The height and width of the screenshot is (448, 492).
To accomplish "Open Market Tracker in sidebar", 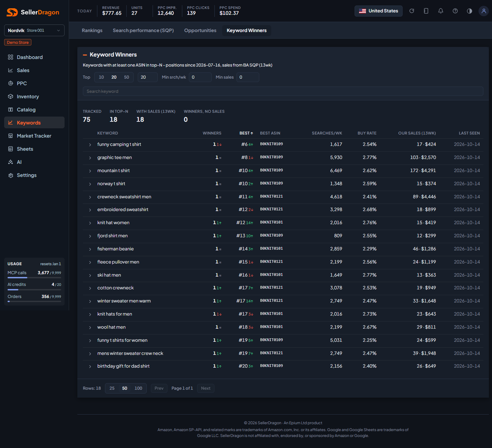I will pos(34,136).
